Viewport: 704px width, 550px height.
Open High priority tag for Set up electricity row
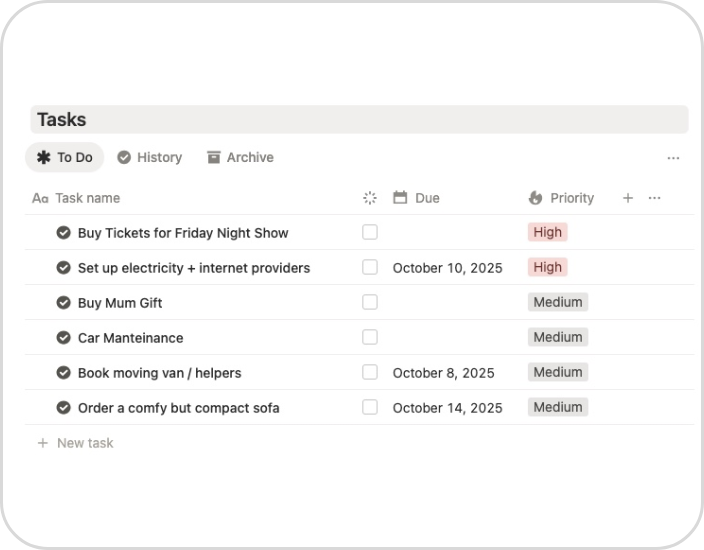click(x=548, y=267)
